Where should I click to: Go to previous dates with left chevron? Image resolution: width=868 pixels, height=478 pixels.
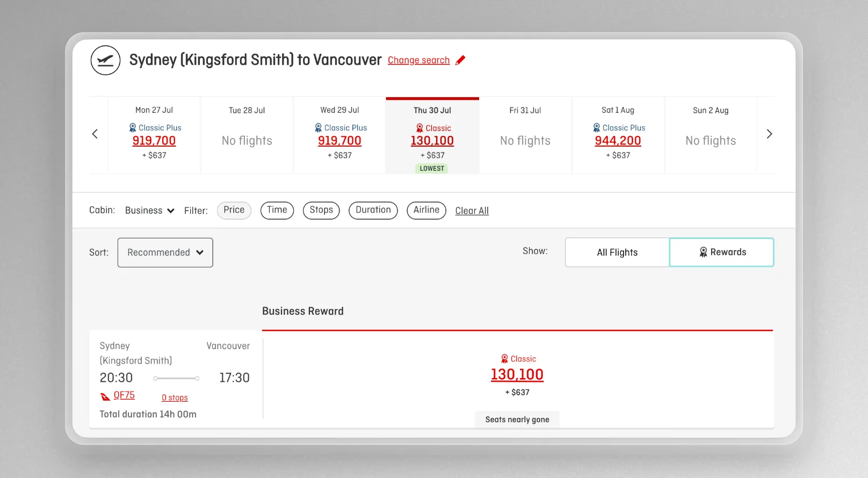95,134
